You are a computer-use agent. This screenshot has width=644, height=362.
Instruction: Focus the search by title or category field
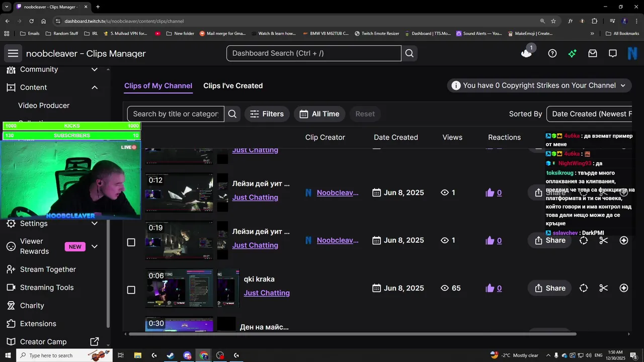click(x=176, y=114)
